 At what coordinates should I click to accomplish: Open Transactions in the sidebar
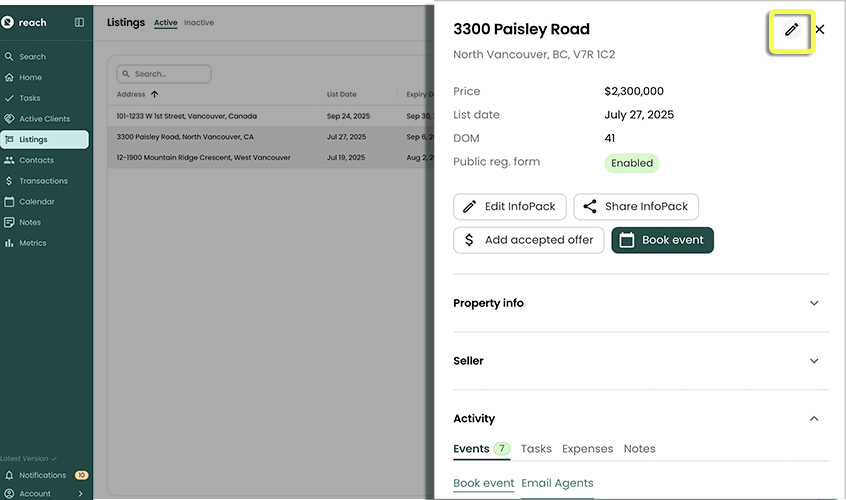(43, 181)
